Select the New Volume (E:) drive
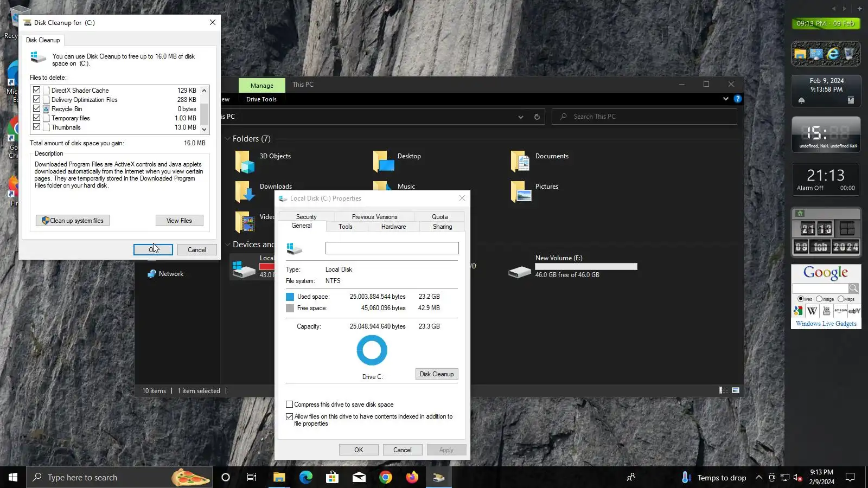 tap(573, 266)
